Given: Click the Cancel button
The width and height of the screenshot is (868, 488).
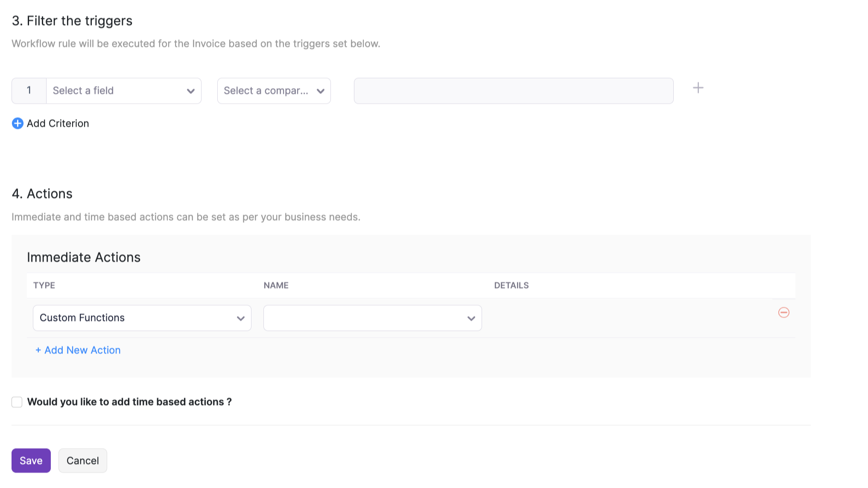Looking at the screenshot, I should coord(82,461).
